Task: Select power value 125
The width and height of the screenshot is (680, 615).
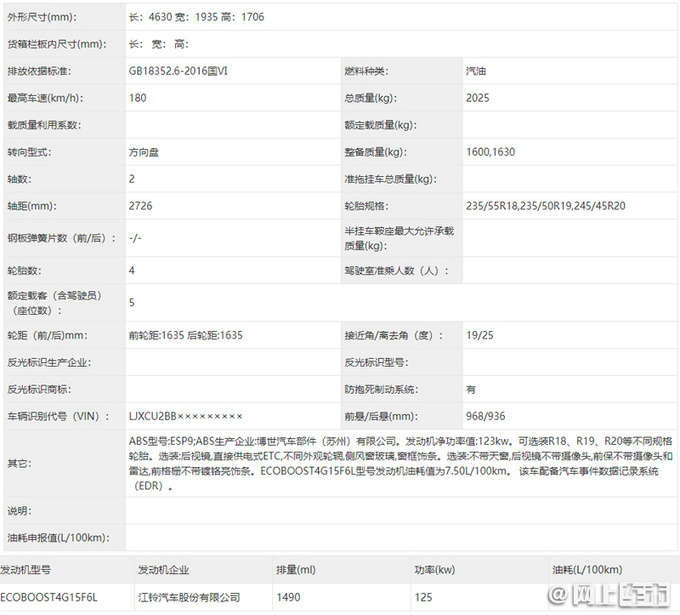Action: click(x=423, y=598)
